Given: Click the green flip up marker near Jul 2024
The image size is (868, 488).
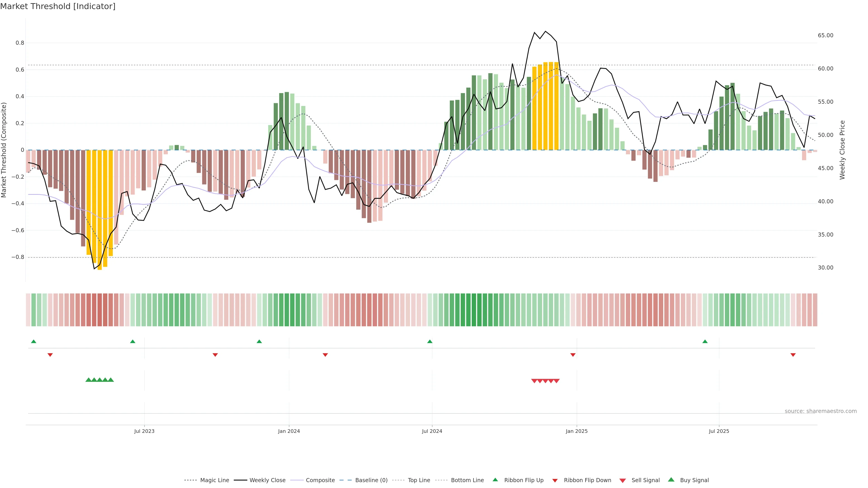Looking at the screenshot, I should [430, 342].
